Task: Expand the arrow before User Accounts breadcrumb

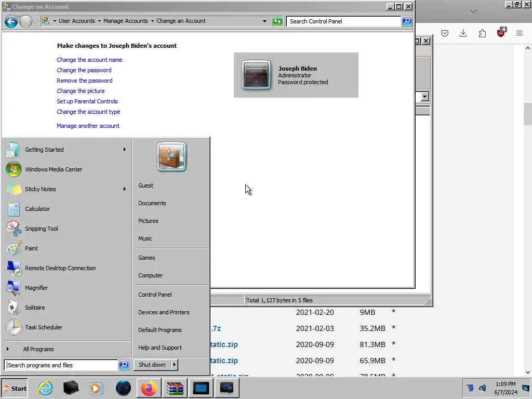Action: 54,21
